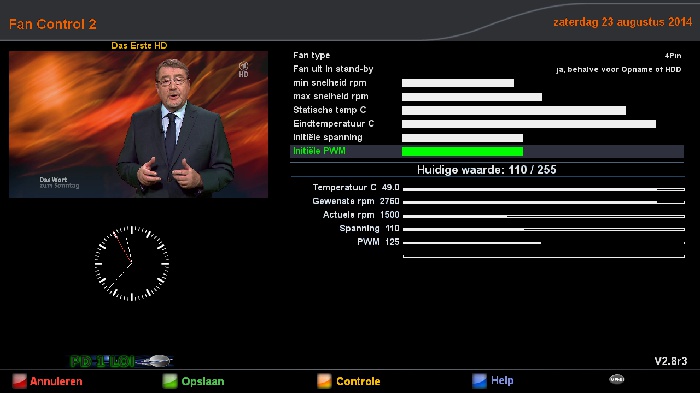The width and height of the screenshot is (700, 393).
Task: Change the Fan type 4Pin value
Action: (673, 55)
